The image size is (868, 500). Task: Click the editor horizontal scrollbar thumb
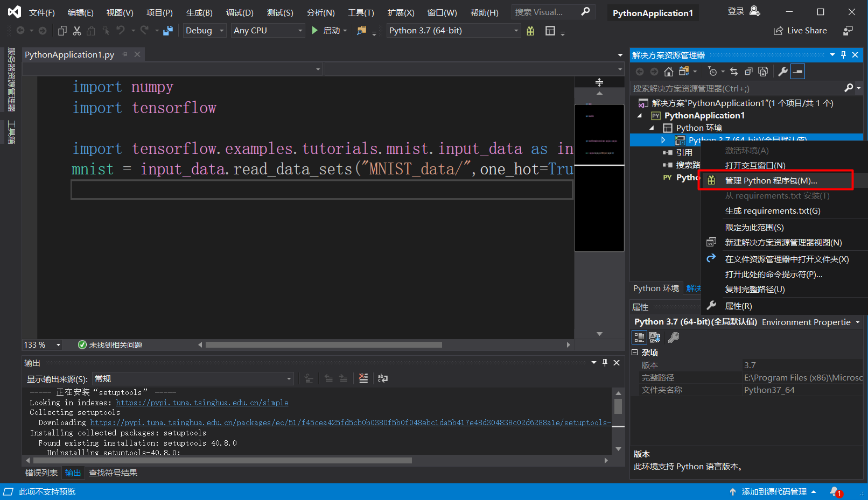(x=324, y=345)
